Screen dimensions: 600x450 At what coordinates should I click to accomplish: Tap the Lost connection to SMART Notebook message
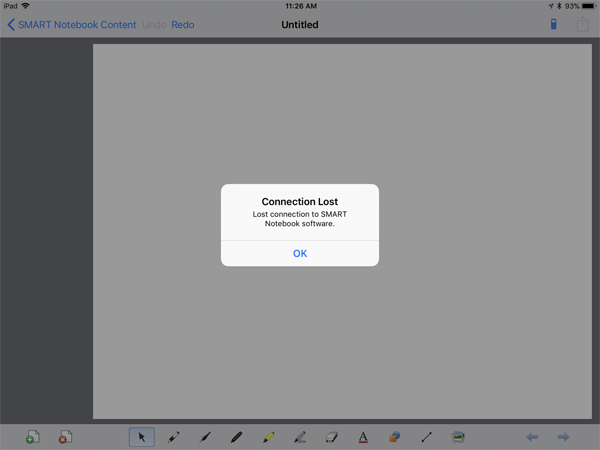pyautogui.click(x=300, y=219)
